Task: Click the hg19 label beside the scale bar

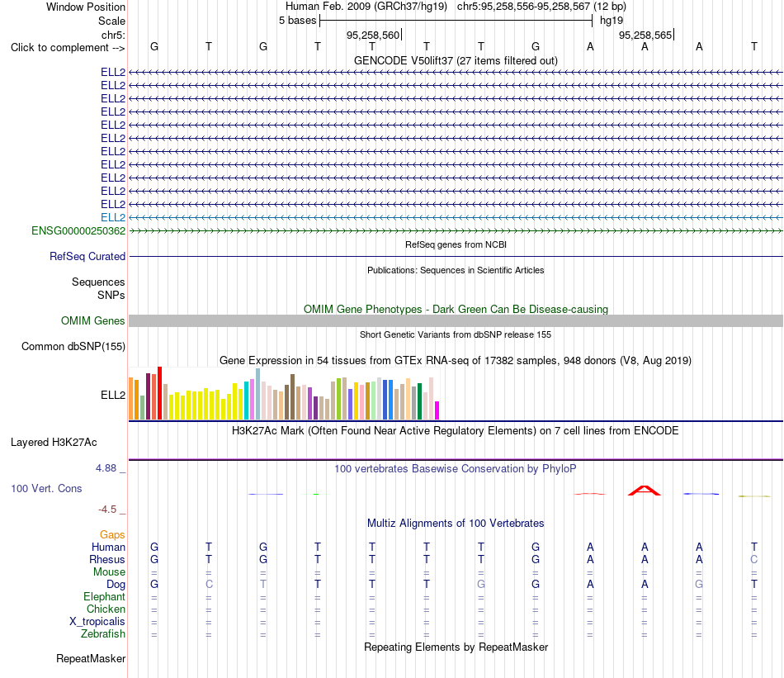Action: (612, 21)
